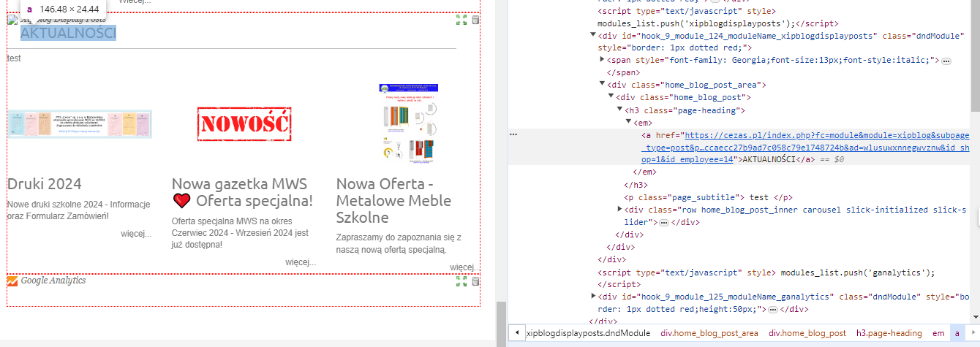Screen dimensions: 980x347
Task: Click the row actions dots beside selected line
Action: (x=513, y=135)
